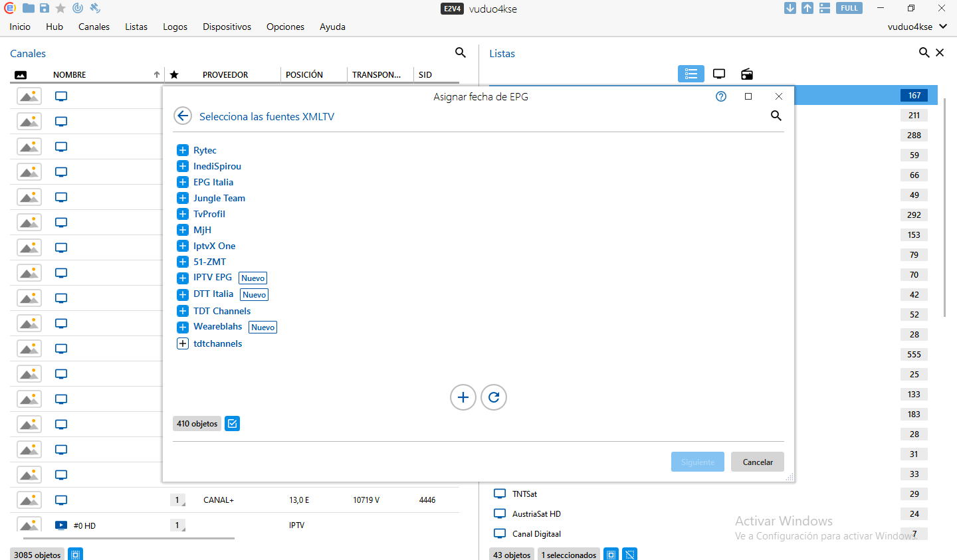
Task: Click the save icon in title bar
Action: (45, 8)
